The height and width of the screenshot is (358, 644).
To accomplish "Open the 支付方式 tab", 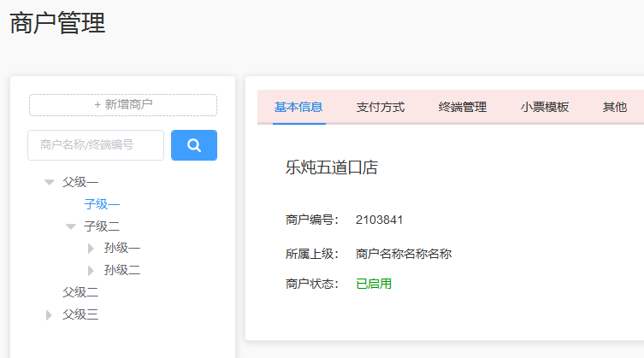I will [x=381, y=108].
